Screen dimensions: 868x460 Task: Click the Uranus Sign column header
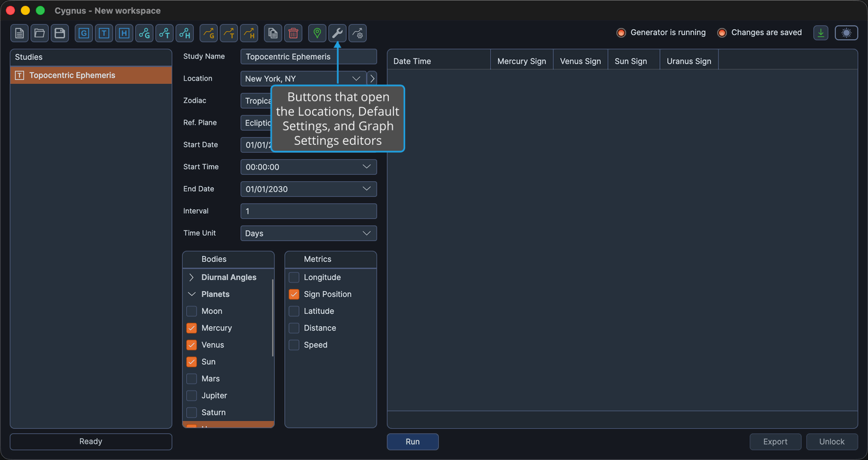coord(689,61)
